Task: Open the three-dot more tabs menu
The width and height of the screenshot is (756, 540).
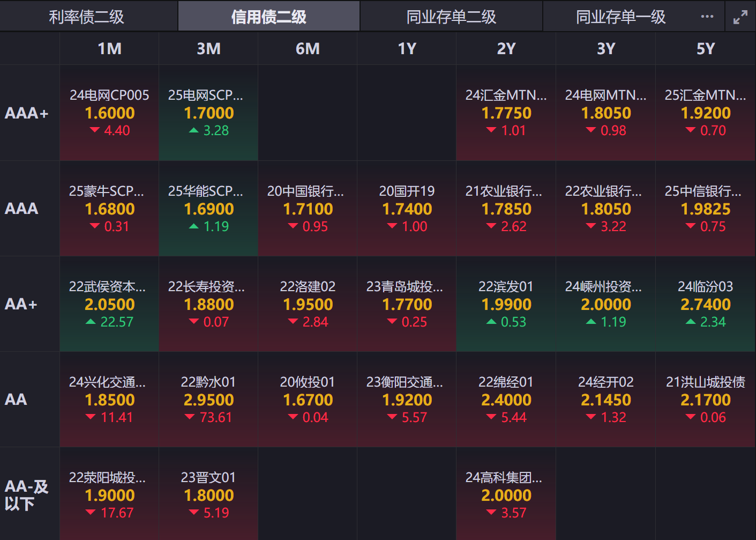Action: 707,17
